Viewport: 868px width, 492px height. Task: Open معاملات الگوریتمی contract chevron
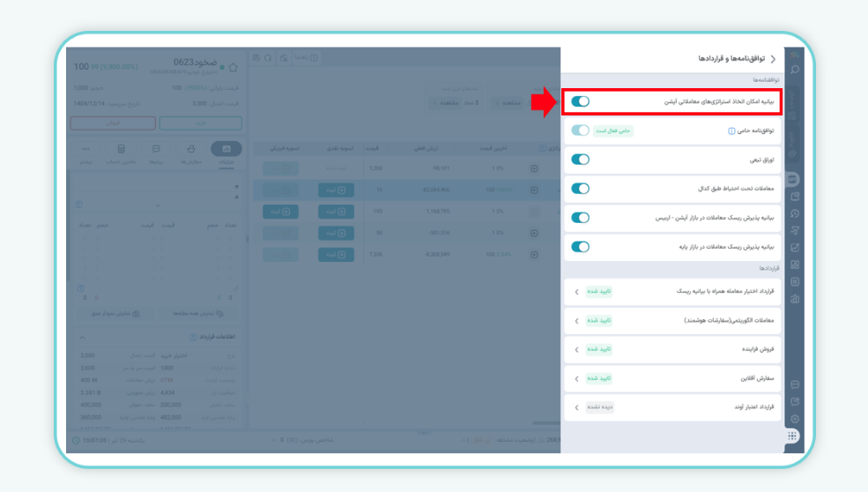pyautogui.click(x=576, y=320)
